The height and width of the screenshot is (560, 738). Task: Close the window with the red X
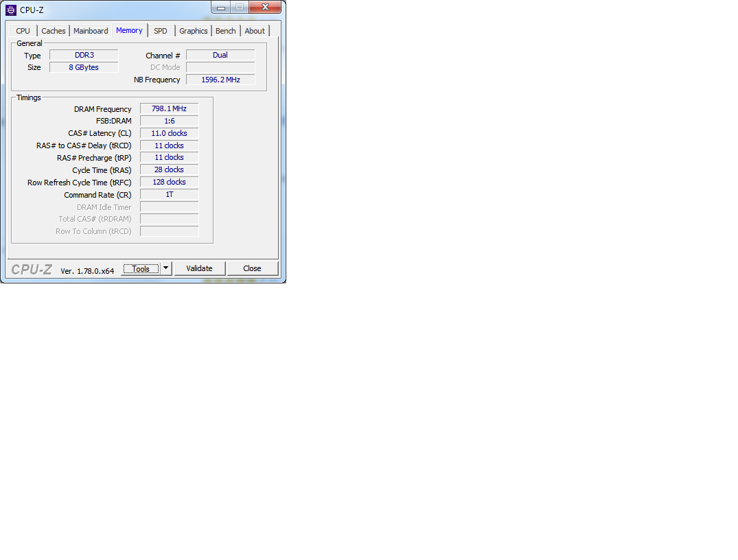[x=265, y=7]
